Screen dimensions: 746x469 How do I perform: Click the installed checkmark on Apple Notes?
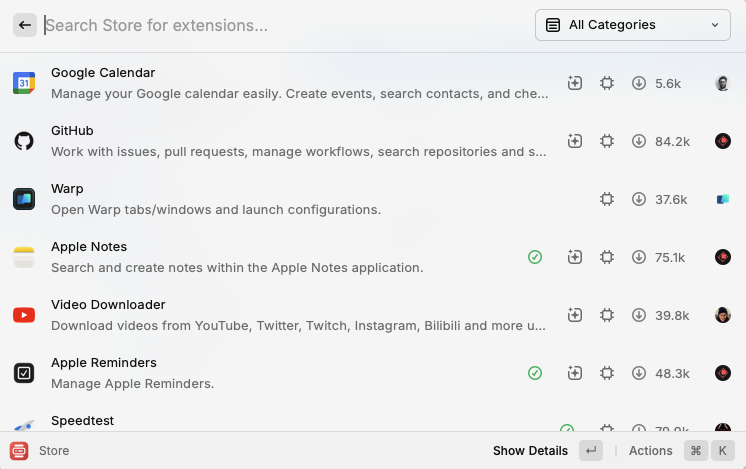point(535,257)
